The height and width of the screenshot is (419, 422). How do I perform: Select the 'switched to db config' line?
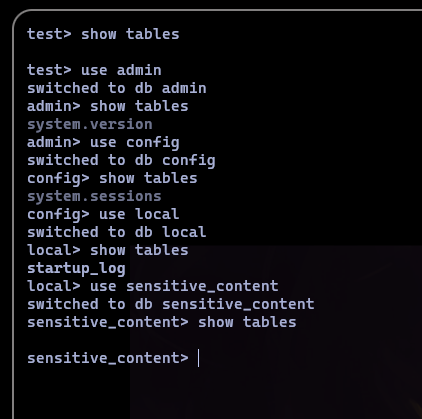point(121,160)
